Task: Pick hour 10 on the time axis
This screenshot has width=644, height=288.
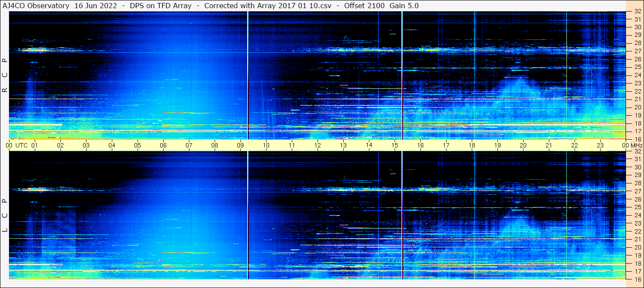Action: [x=266, y=145]
